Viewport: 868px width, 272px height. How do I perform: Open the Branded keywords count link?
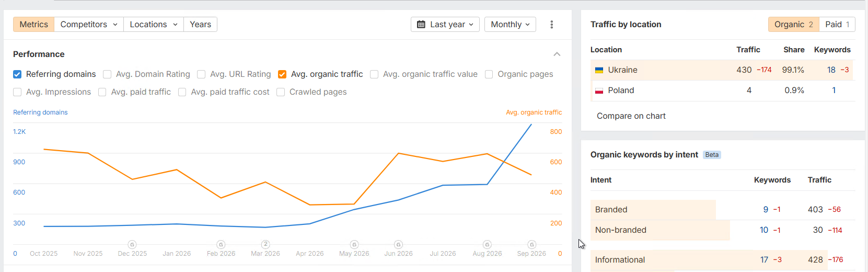pos(766,210)
